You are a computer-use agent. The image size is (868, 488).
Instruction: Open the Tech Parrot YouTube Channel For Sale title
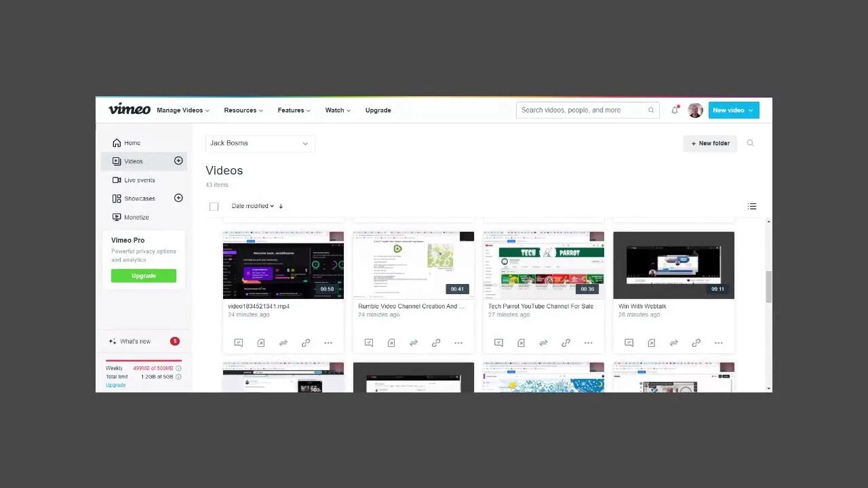tap(540, 306)
